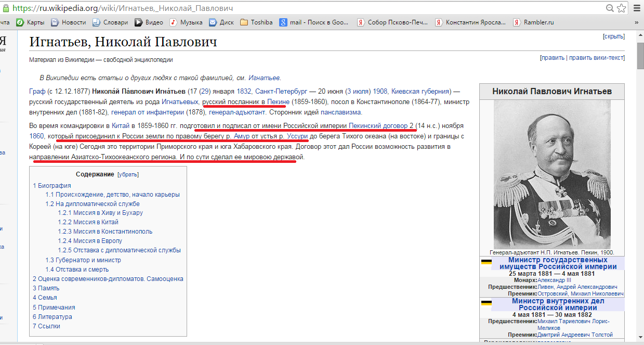Follow the генерал от инфантерии link

[x=148, y=112]
